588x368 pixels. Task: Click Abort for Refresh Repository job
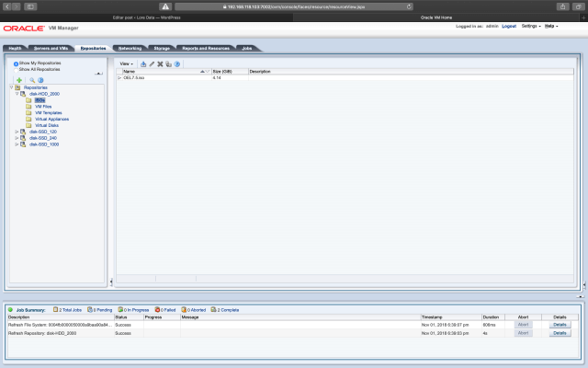pyautogui.click(x=523, y=333)
